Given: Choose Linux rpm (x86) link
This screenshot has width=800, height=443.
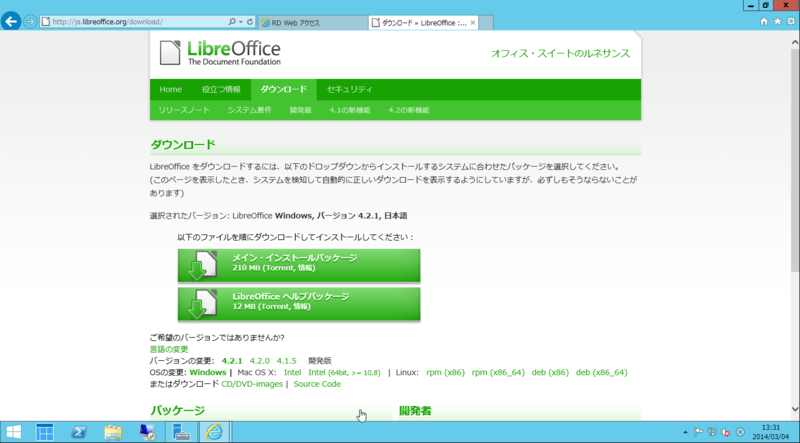Looking at the screenshot, I should 445,373.
